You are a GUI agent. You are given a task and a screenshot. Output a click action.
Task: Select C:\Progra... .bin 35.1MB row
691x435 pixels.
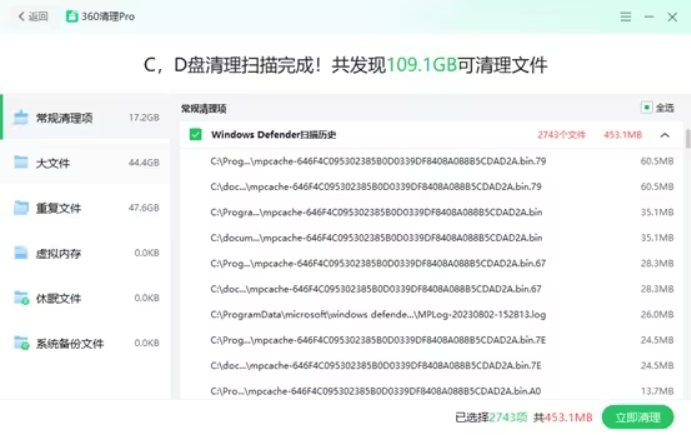point(431,212)
